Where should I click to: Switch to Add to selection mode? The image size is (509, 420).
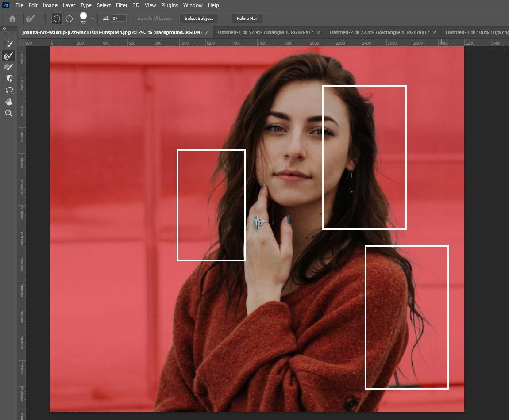tap(57, 19)
